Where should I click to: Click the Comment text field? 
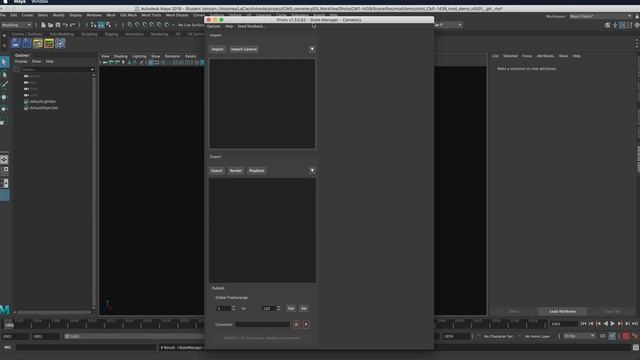tap(263, 324)
